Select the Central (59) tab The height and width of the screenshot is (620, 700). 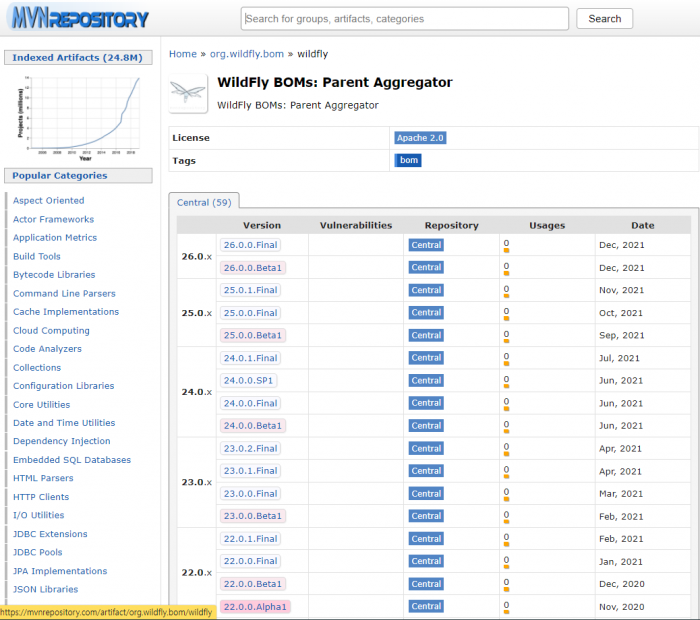click(204, 203)
